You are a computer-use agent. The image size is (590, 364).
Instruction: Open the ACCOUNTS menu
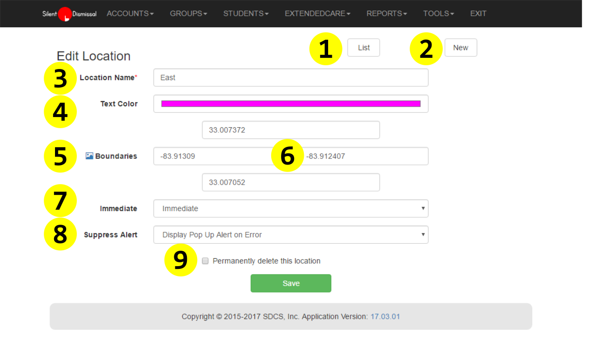(x=130, y=14)
